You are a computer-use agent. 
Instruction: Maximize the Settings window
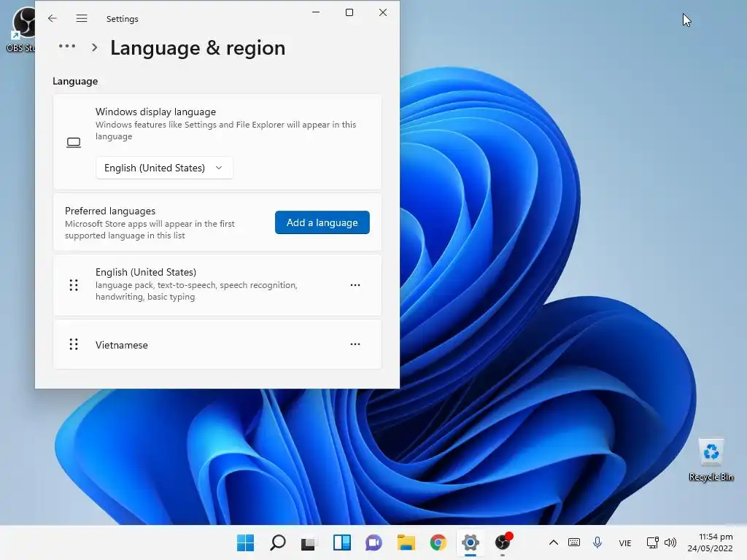[x=349, y=12]
